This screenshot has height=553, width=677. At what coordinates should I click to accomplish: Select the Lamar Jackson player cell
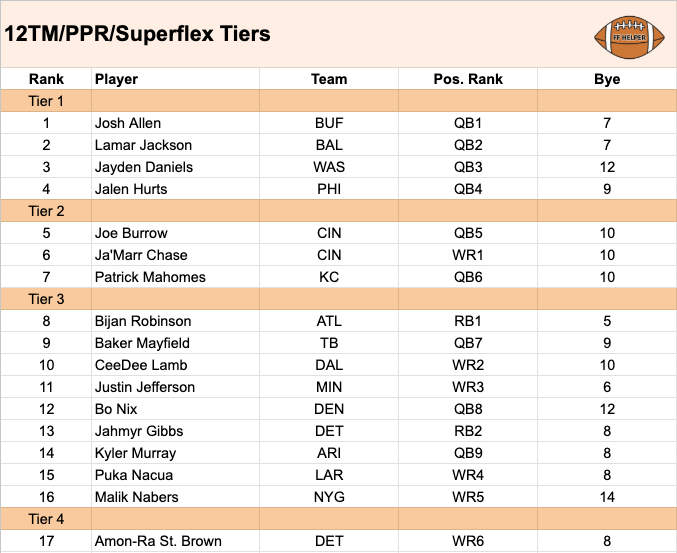tap(137, 145)
